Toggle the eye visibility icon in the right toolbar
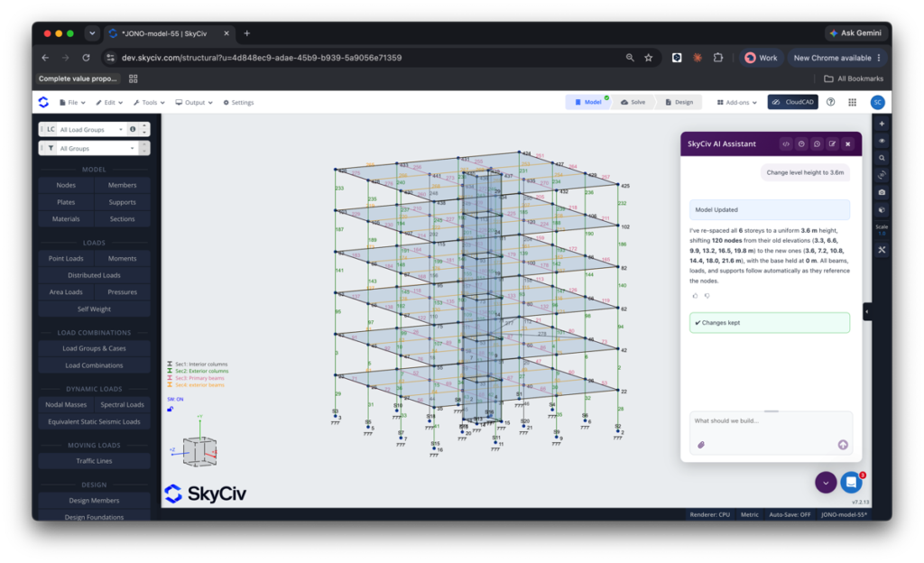Screen dimensions: 924x563 (882, 141)
